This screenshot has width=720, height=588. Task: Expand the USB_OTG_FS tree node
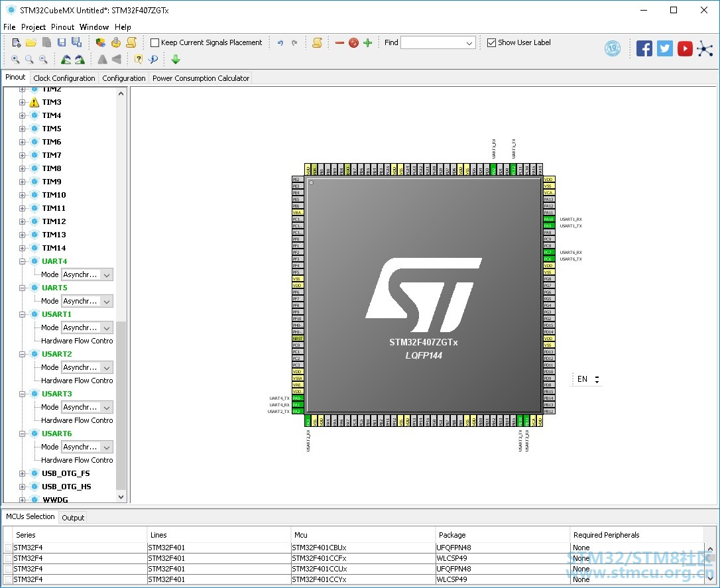point(22,474)
